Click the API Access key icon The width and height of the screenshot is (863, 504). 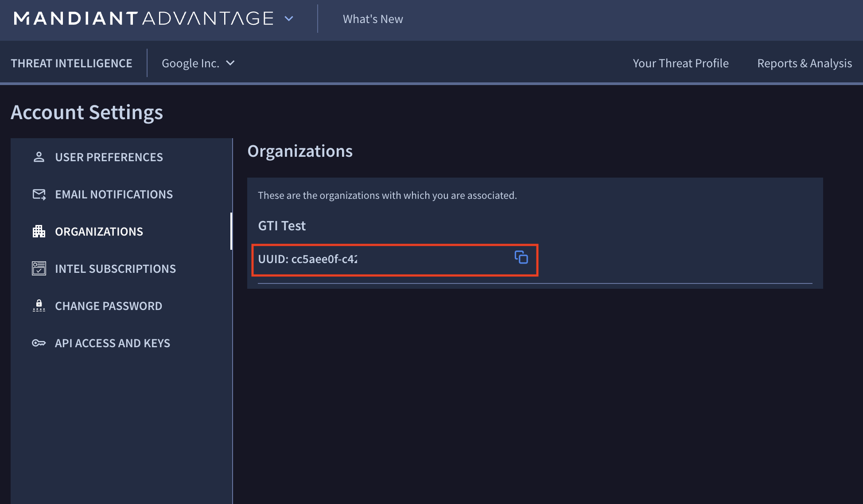tap(39, 343)
